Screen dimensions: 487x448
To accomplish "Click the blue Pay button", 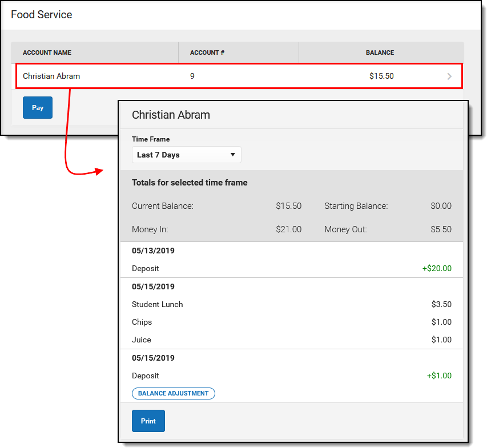I will 38,108.
